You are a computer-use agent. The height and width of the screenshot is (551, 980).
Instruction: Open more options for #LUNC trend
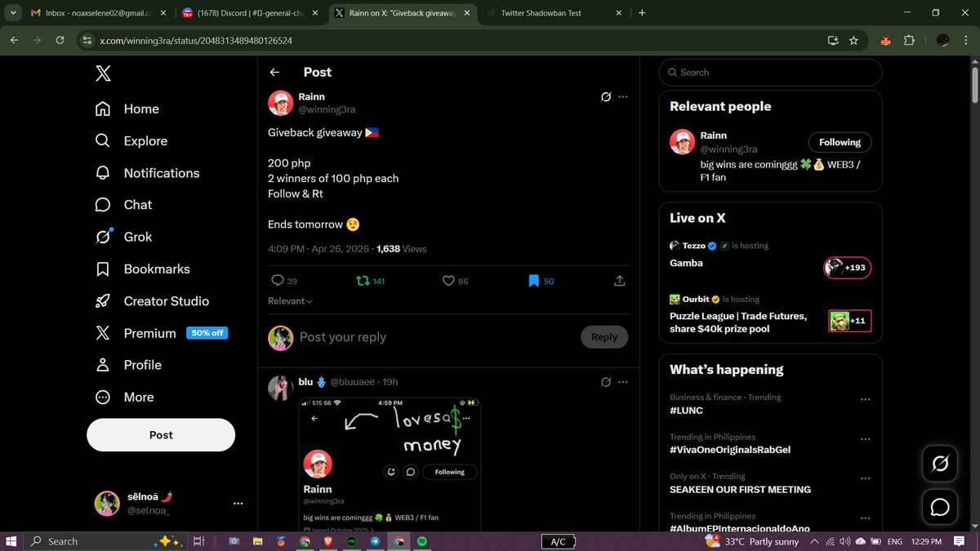click(x=865, y=400)
